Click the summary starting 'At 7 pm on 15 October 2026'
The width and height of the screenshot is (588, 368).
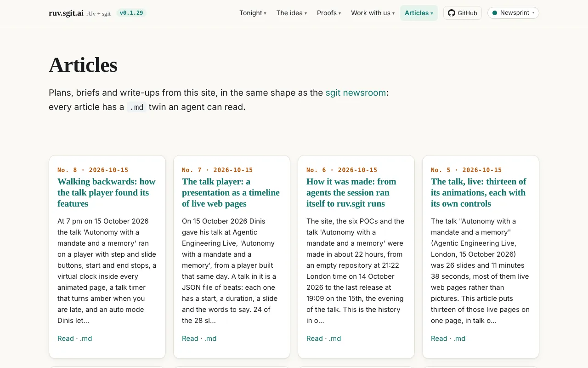coord(107,270)
